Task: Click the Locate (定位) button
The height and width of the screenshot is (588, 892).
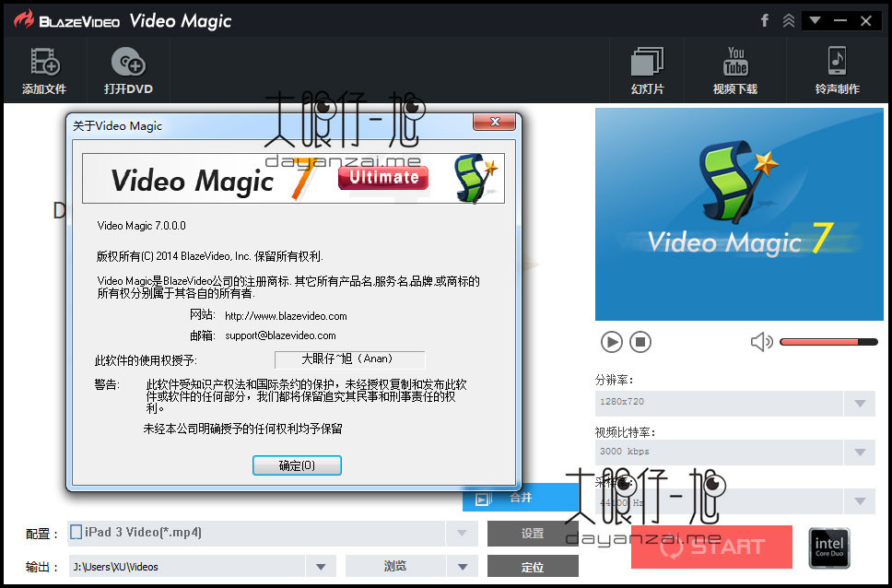Action: 533,567
